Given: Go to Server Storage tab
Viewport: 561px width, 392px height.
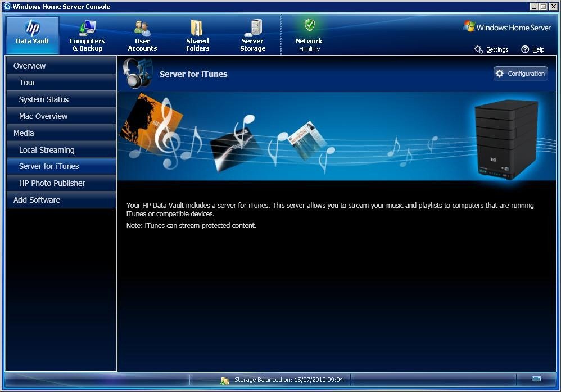Looking at the screenshot, I should (252, 35).
